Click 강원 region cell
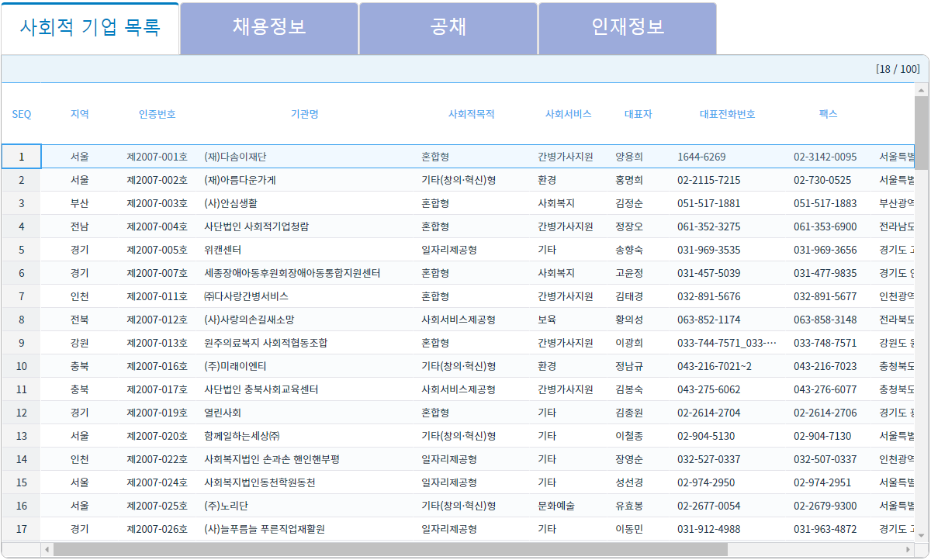 [x=80, y=343]
